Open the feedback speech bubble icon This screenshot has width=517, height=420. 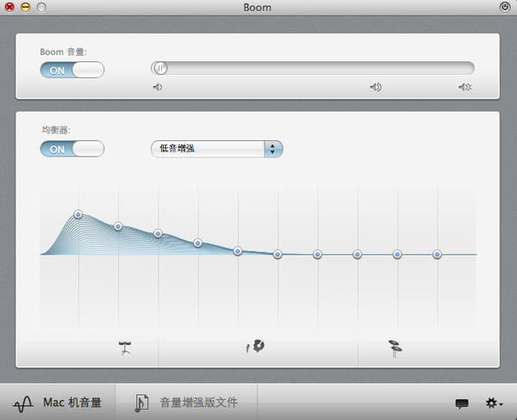462,404
